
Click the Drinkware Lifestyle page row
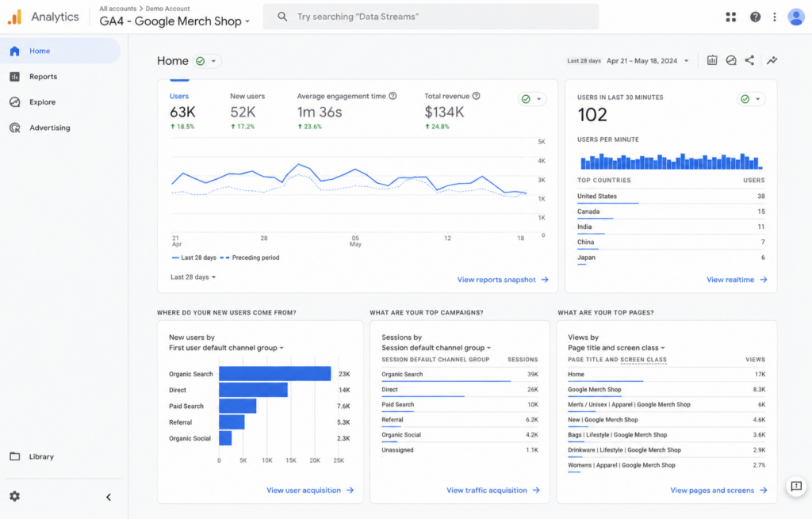(x=666, y=451)
